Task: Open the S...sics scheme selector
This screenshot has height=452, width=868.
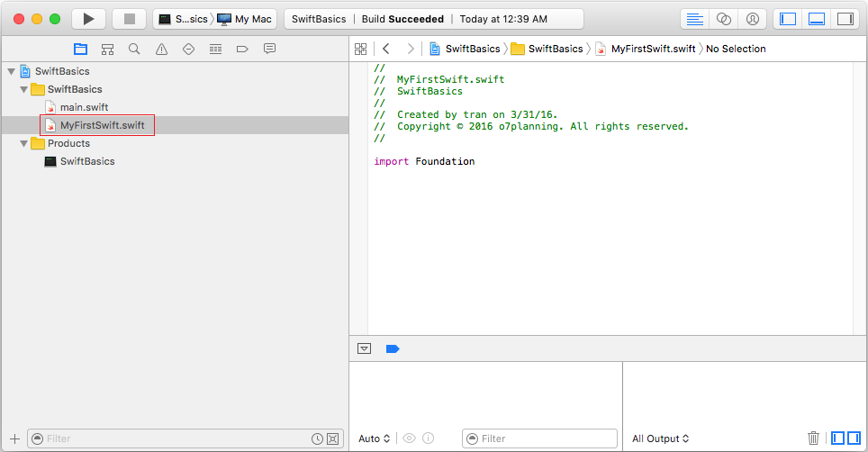Action: [x=183, y=19]
